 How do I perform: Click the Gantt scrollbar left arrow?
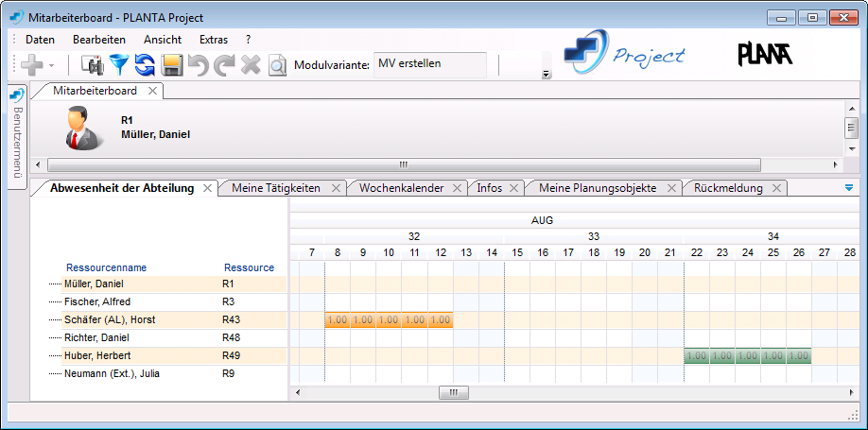point(297,392)
